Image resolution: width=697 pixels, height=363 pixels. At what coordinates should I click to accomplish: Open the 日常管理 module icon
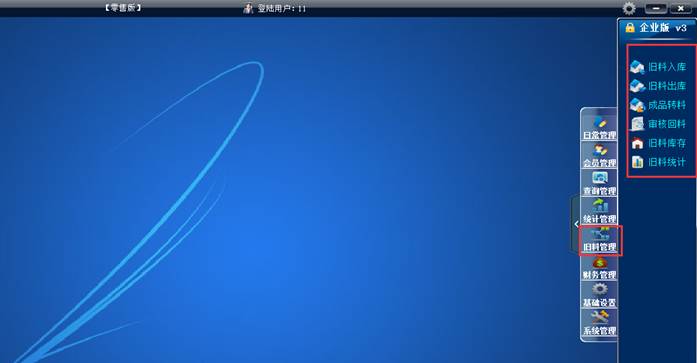[x=599, y=128]
